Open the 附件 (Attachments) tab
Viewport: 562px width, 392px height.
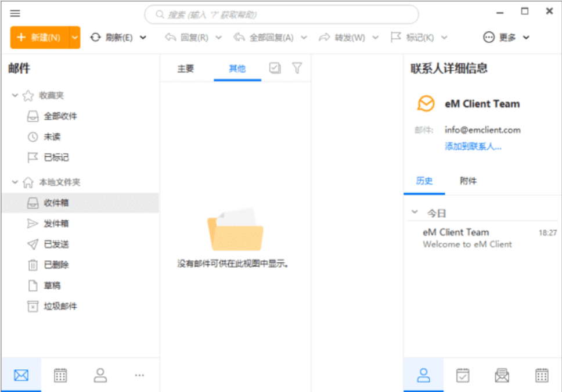tap(468, 181)
